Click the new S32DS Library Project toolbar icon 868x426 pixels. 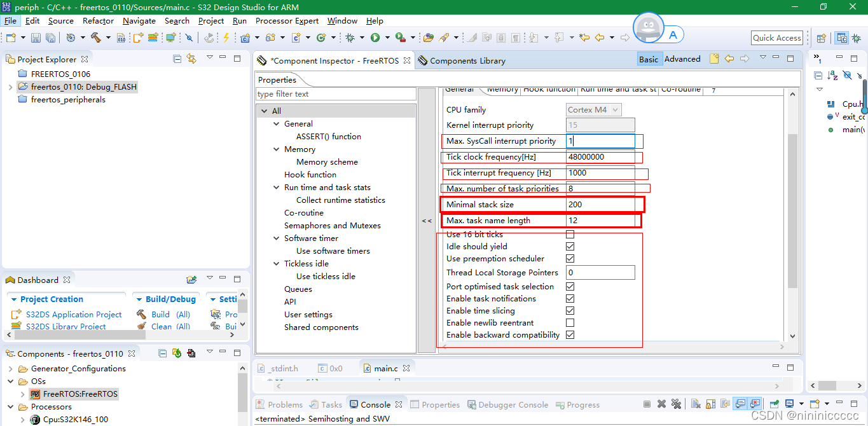pyautogui.click(x=153, y=38)
